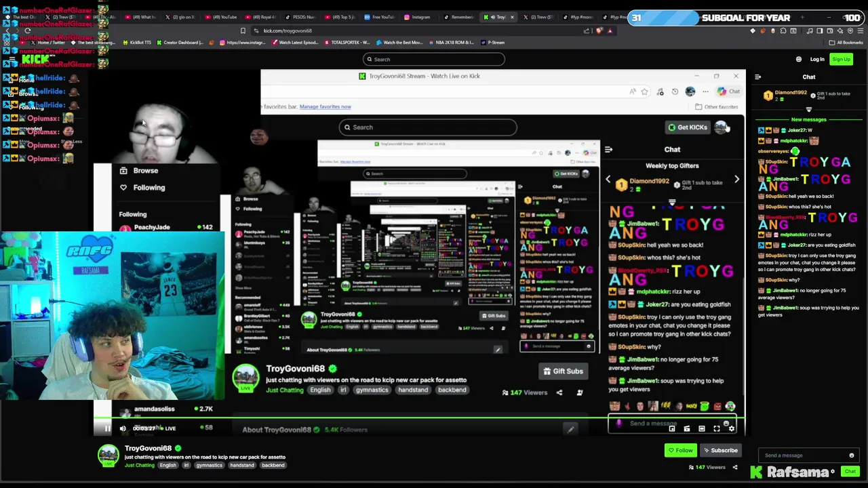Click the Manage favorites now link

pos(325,106)
